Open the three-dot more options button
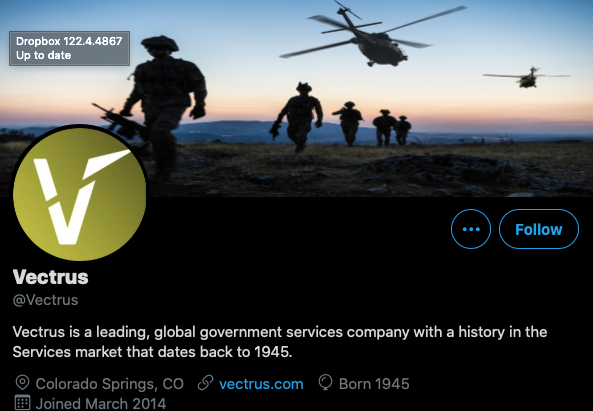593x411 pixels. pos(471,229)
